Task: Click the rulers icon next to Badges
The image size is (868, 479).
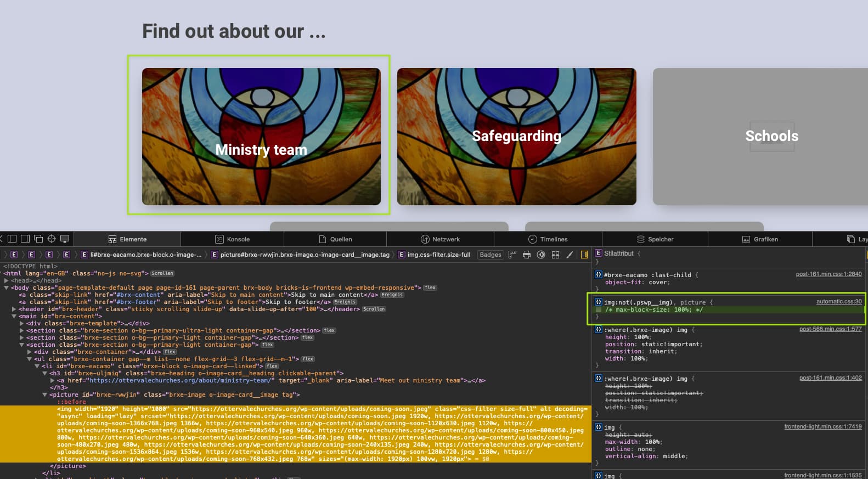Action: [x=512, y=255]
